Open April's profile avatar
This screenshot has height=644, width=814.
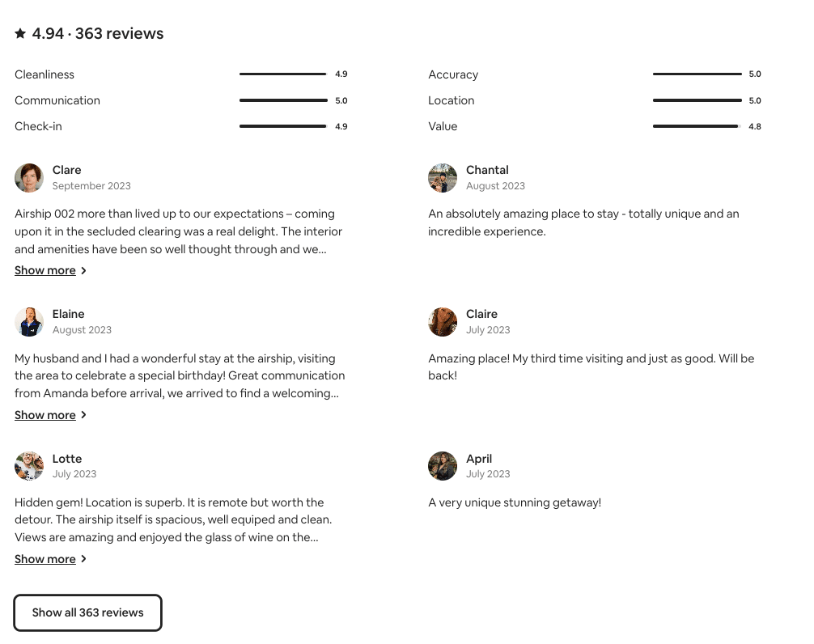coord(443,466)
